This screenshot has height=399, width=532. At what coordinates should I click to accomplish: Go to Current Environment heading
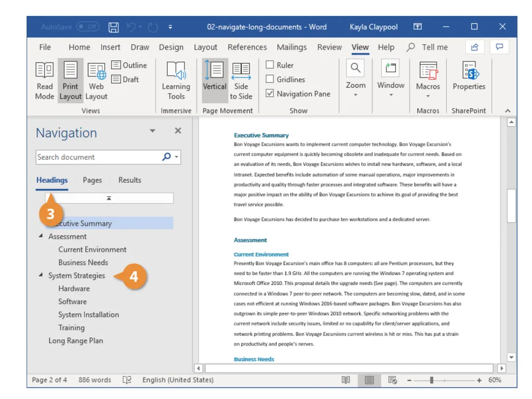point(92,249)
